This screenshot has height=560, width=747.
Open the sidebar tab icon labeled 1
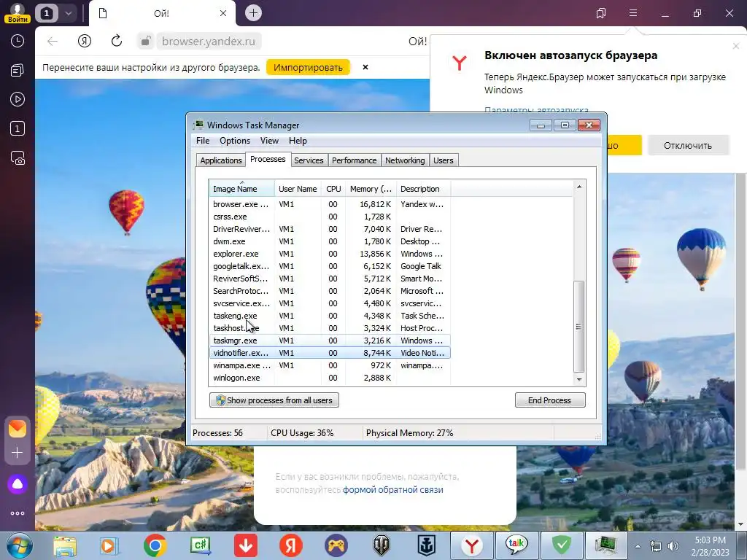coord(18,128)
